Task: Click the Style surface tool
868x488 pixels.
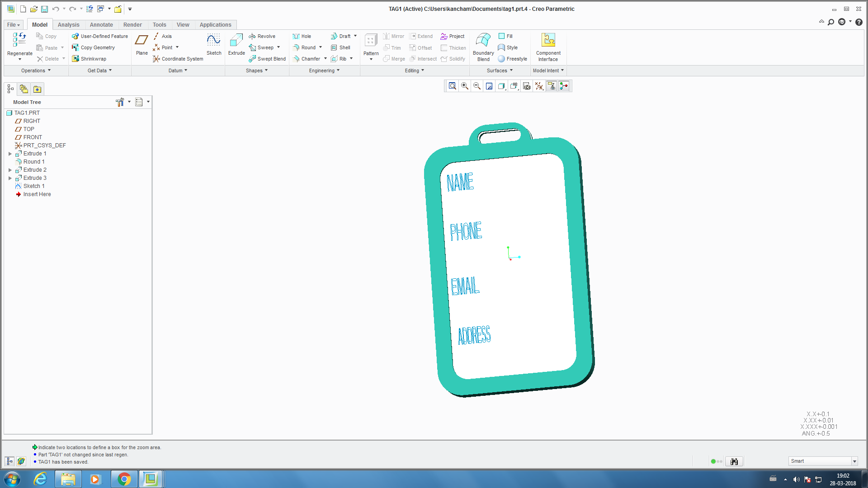Action: tap(508, 47)
